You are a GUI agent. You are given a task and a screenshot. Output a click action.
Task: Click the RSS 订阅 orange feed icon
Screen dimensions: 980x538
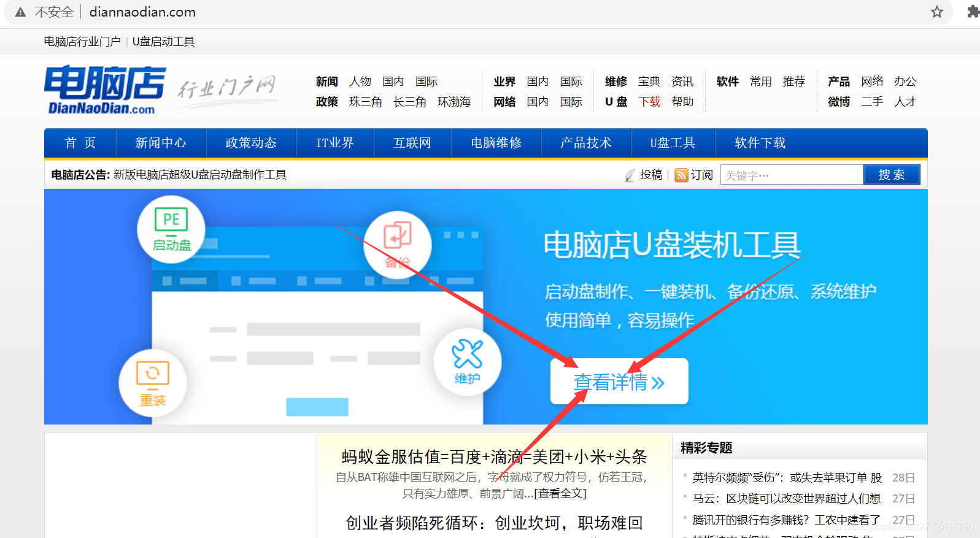(x=681, y=175)
